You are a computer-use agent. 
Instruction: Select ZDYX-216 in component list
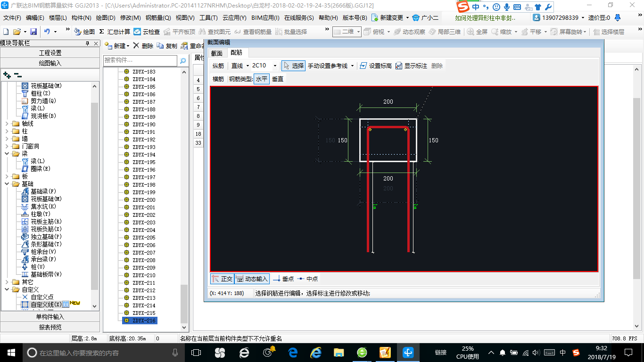[144, 321]
